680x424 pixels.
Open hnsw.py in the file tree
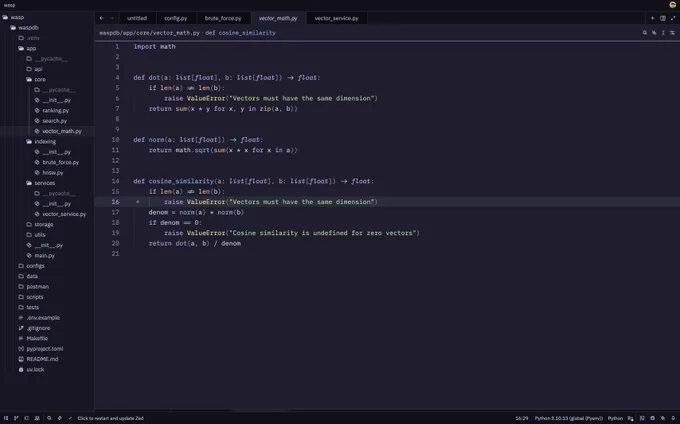click(x=53, y=173)
